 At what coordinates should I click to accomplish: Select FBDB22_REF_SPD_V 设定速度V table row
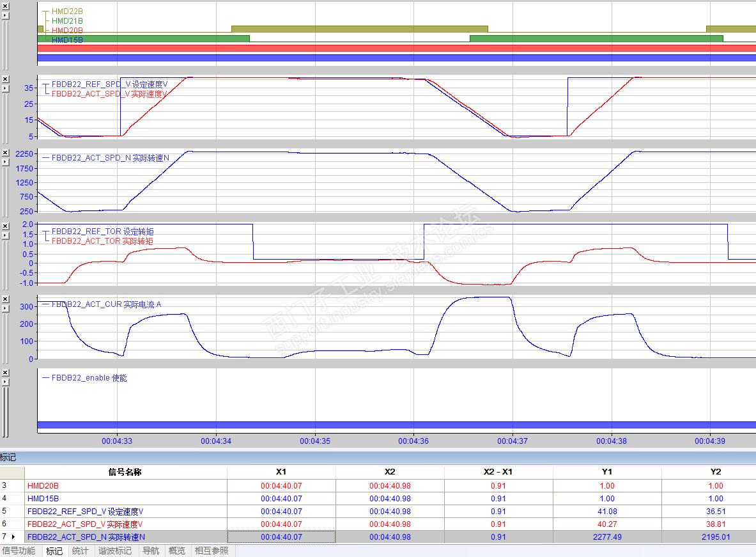pyautogui.click(x=378, y=511)
